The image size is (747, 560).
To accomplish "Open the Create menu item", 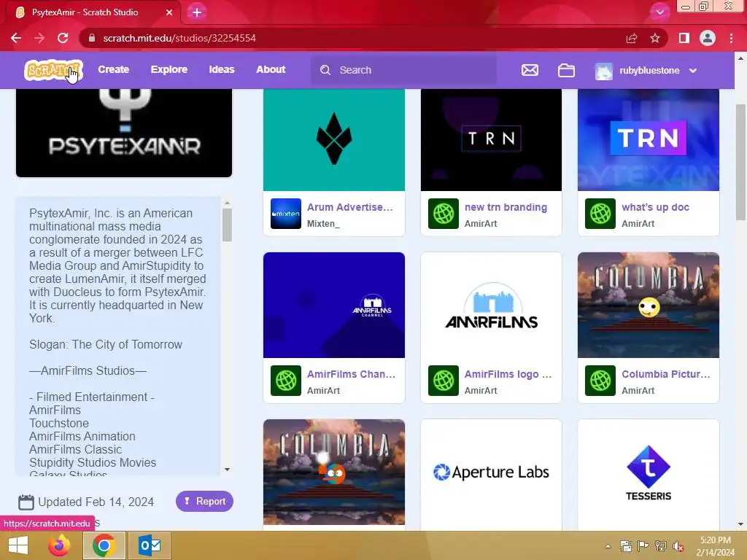I will point(113,69).
